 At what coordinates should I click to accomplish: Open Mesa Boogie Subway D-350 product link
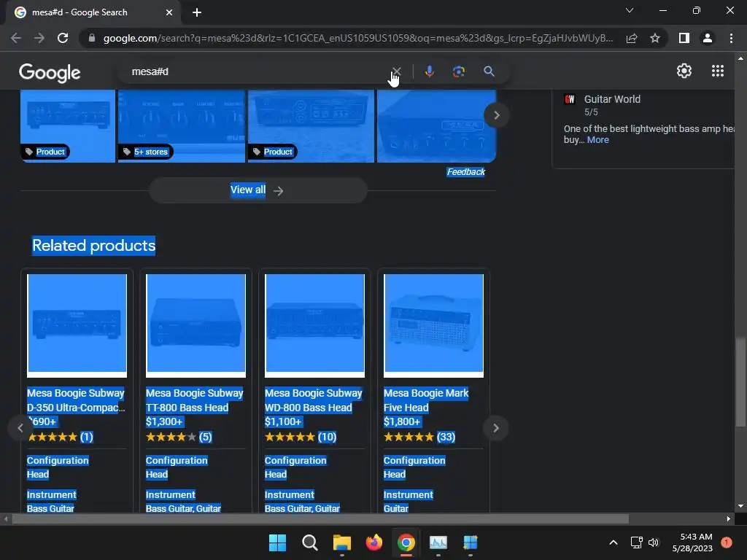click(76, 400)
